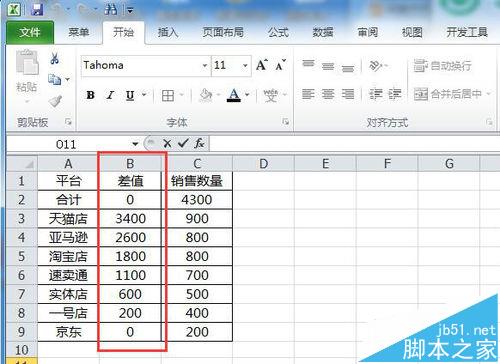Switch to the 开始 Home tab

(123, 32)
